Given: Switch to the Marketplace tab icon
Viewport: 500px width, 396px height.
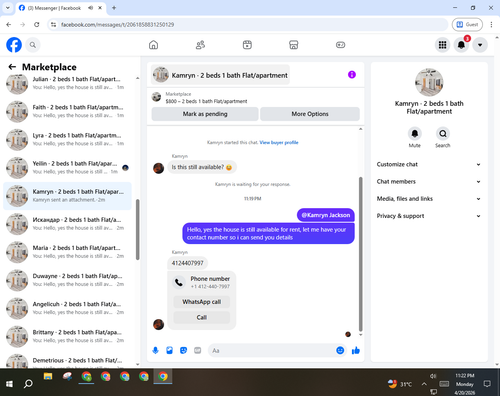Looking at the screenshot, I should 294,45.
